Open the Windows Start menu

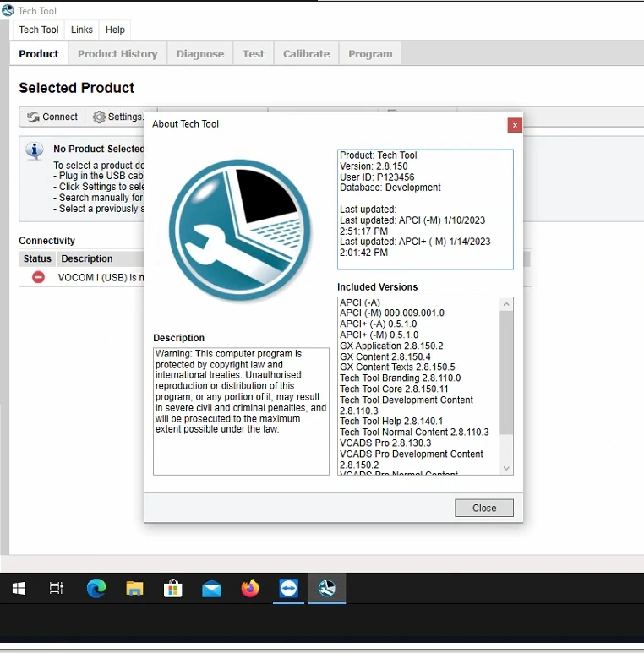[x=19, y=588]
